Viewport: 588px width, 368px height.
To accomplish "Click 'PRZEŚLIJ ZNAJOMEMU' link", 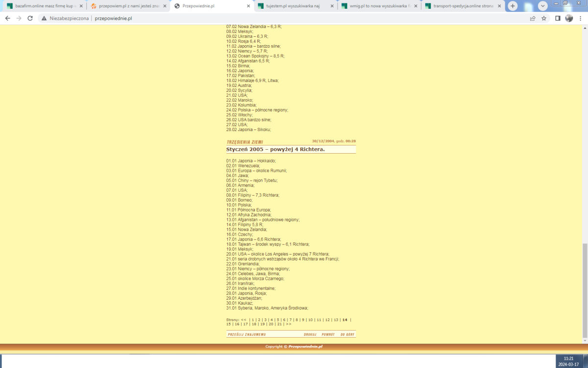I will [x=246, y=335].
